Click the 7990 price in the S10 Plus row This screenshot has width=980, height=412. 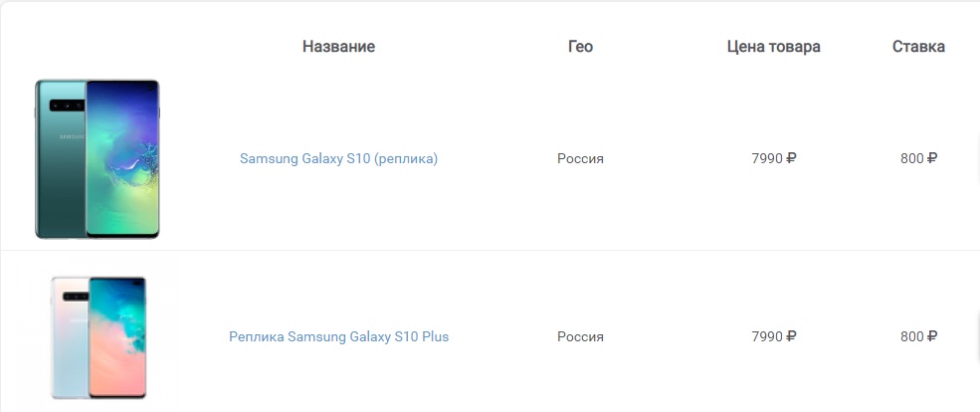767,337
